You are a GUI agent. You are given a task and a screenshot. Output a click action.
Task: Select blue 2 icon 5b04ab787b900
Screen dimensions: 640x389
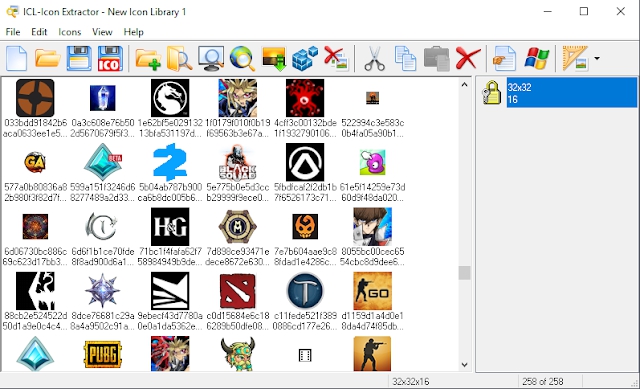coord(170,162)
